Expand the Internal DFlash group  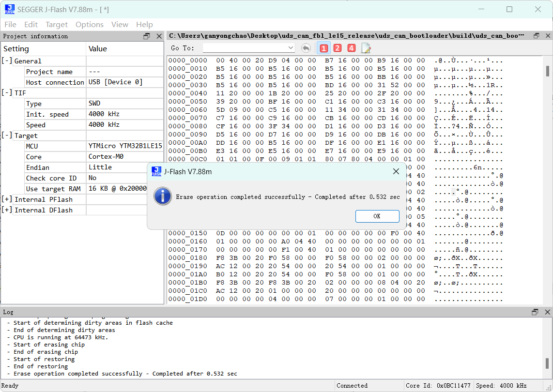pyautogui.click(x=7, y=210)
